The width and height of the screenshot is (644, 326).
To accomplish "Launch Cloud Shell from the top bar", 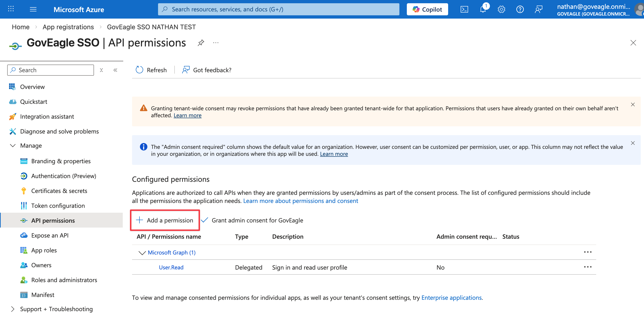I will coord(464,10).
